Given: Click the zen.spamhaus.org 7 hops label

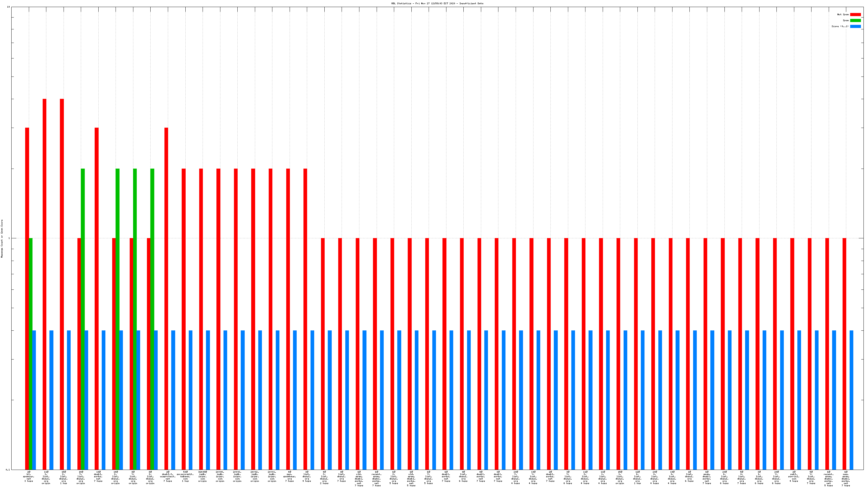Looking at the screenshot, I should coord(289,476).
